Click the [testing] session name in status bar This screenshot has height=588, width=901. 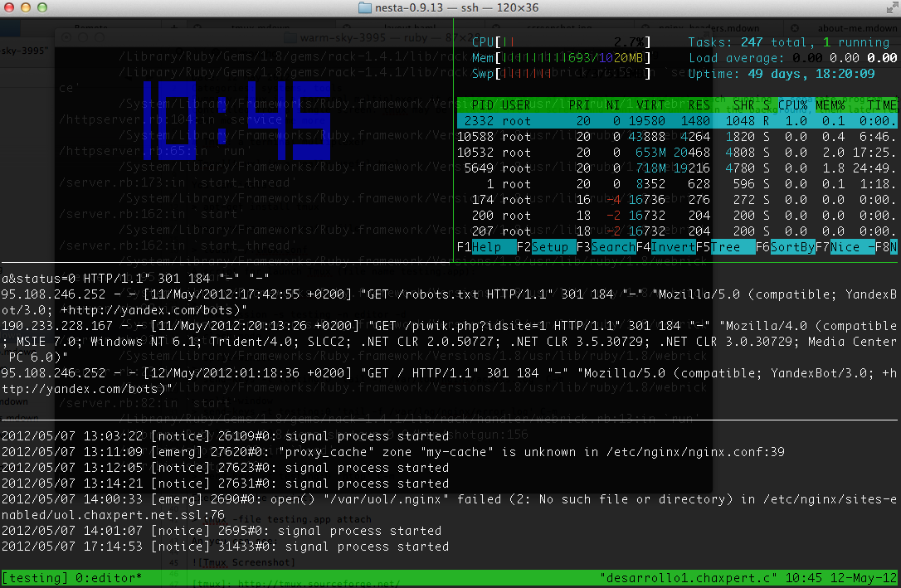tap(35, 578)
